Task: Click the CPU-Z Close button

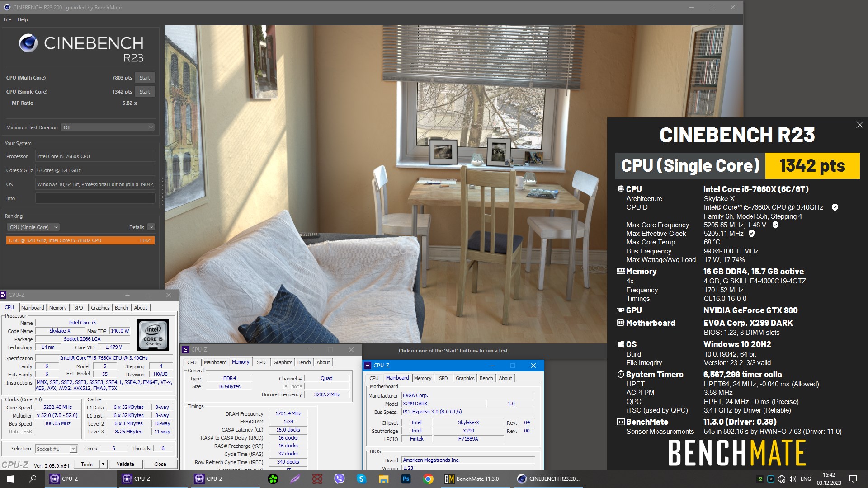Action: [x=160, y=464]
